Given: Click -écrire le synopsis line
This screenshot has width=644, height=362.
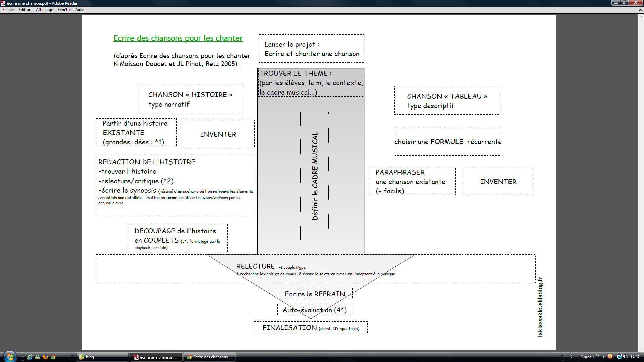Looking at the screenshot, I should point(127,190).
